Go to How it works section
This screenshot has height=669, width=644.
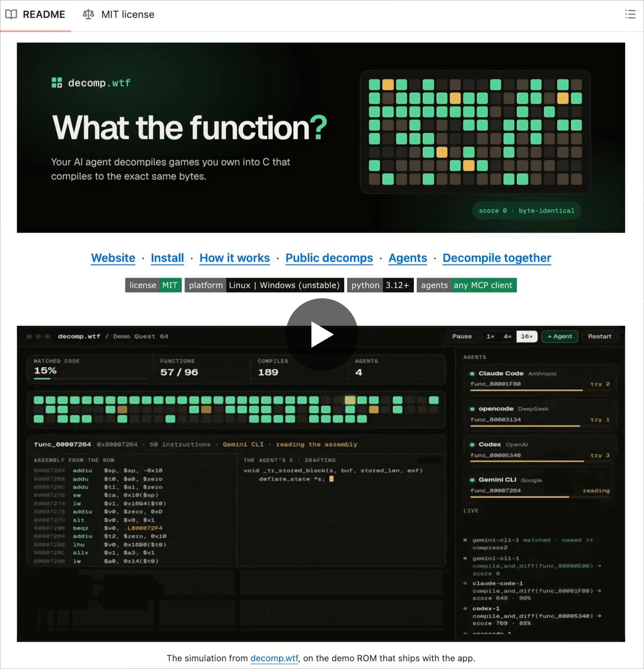click(235, 258)
